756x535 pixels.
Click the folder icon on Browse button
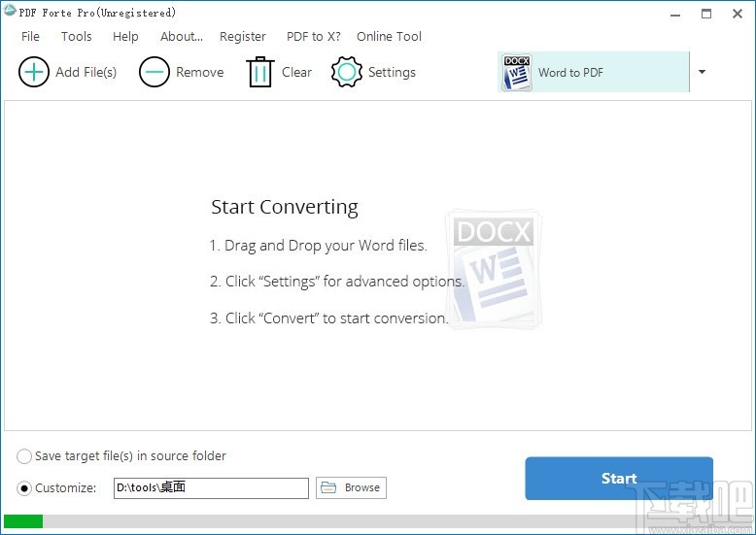pyautogui.click(x=328, y=487)
